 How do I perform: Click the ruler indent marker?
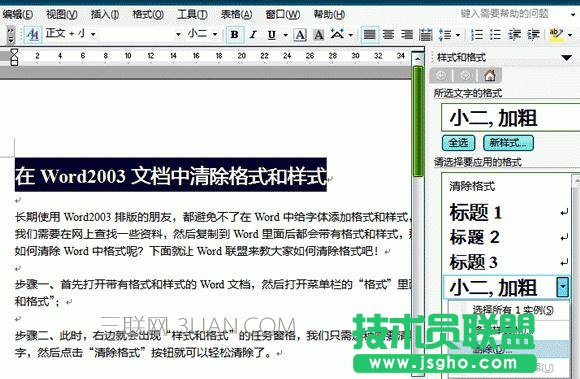[x=14, y=57]
